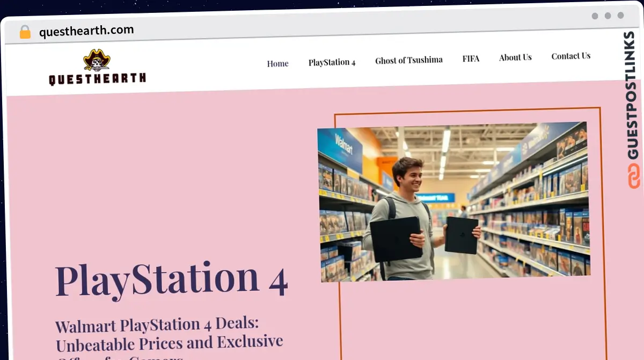644x360 pixels.
Task: Open the About Us page
Action: (x=515, y=57)
